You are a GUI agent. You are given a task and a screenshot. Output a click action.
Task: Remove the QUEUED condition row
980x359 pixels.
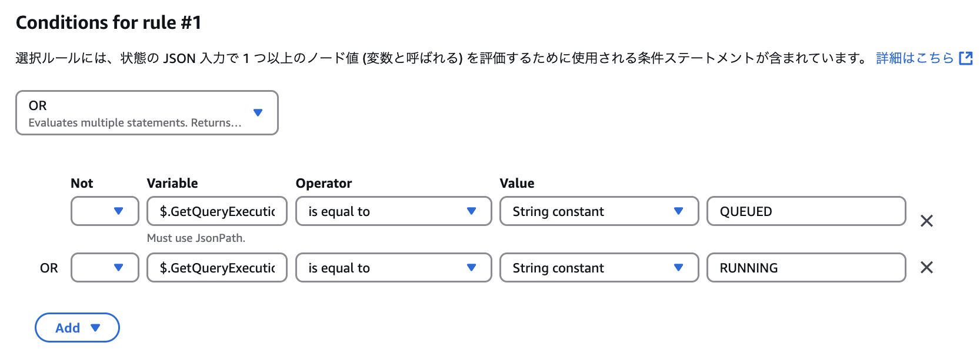click(926, 221)
